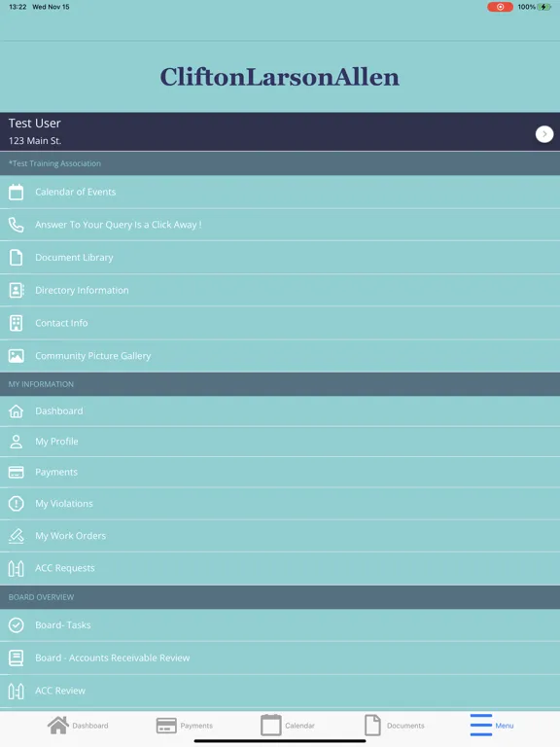560x747 pixels.
Task: Open the Contact Info entry
Action: [280, 323]
